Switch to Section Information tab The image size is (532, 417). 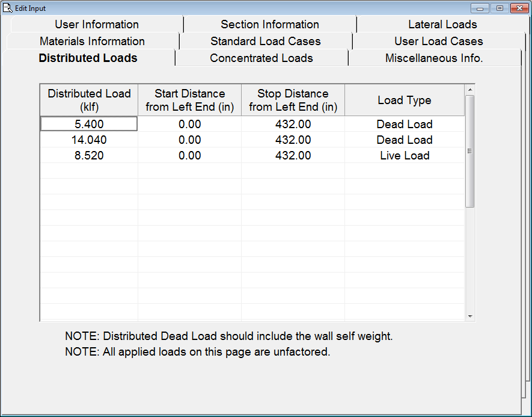pyautogui.click(x=269, y=25)
